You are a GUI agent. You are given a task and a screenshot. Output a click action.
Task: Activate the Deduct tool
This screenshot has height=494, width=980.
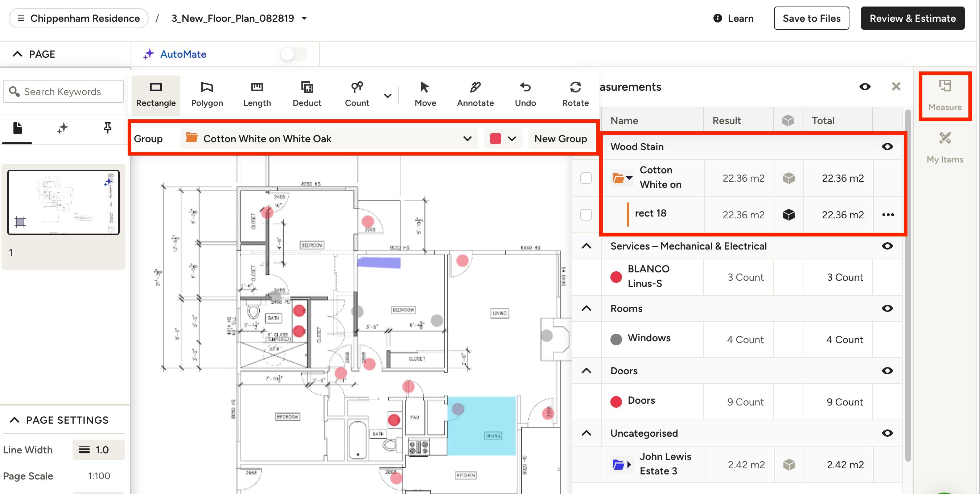307,95
